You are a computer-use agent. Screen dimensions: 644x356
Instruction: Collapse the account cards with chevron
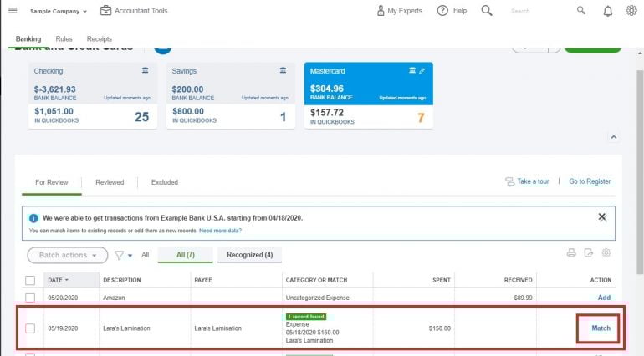613,136
